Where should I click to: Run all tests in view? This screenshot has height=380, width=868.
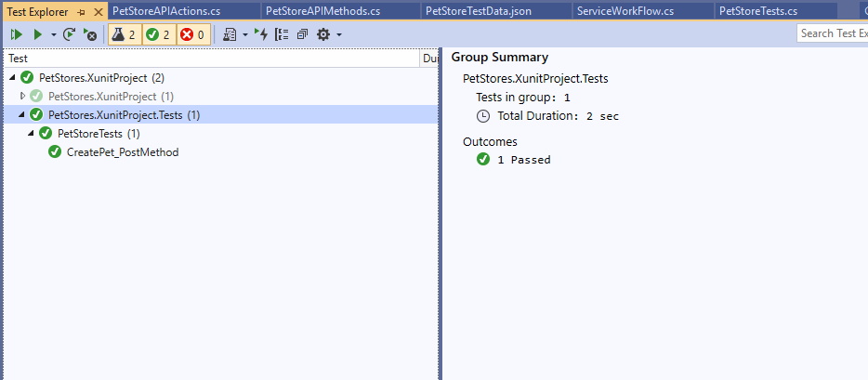[x=16, y=35]
